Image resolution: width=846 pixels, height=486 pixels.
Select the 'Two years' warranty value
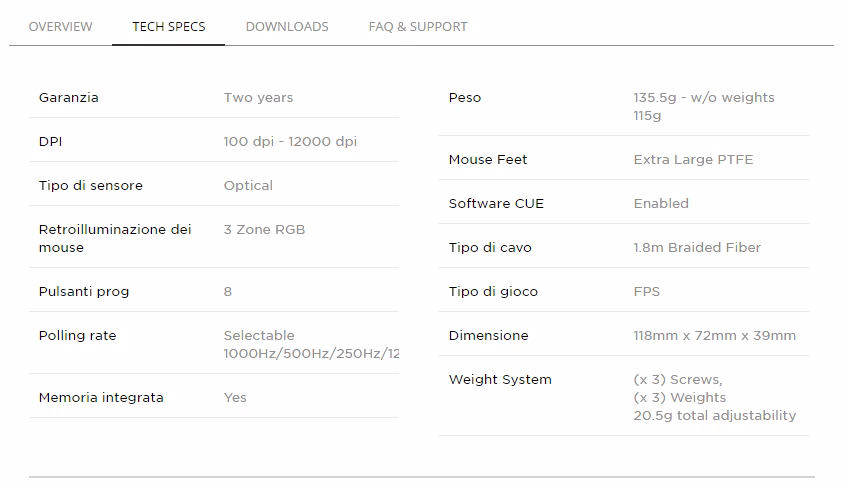258,98
